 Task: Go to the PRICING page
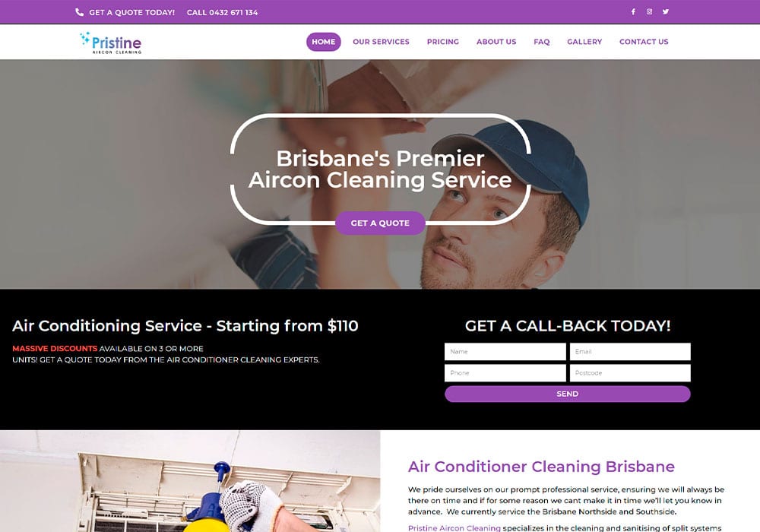tap(442, 42)
